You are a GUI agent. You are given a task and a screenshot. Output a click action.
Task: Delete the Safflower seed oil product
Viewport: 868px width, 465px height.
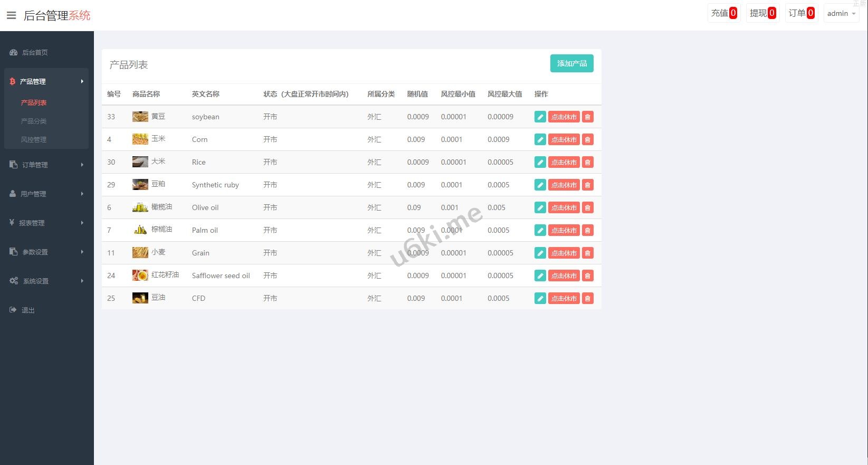click(x=587, y=276)
